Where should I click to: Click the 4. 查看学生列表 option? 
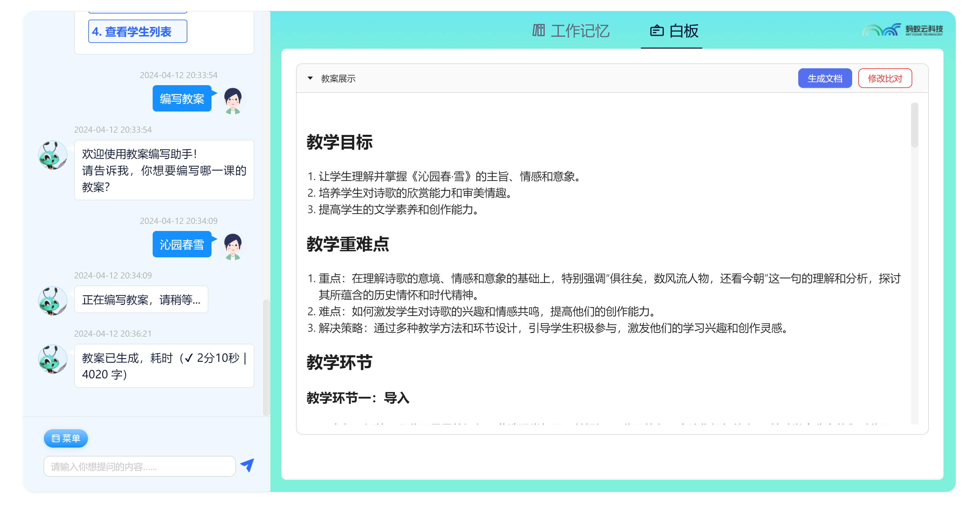138,32
